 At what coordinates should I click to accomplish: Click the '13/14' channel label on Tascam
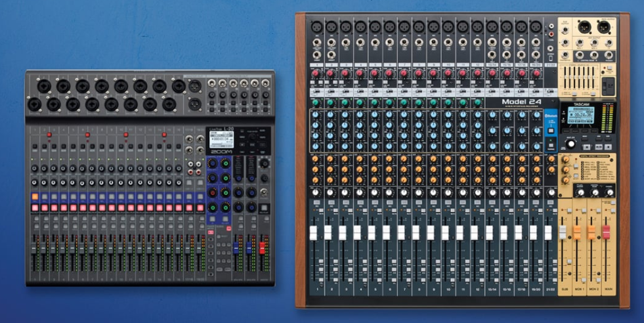492,289
